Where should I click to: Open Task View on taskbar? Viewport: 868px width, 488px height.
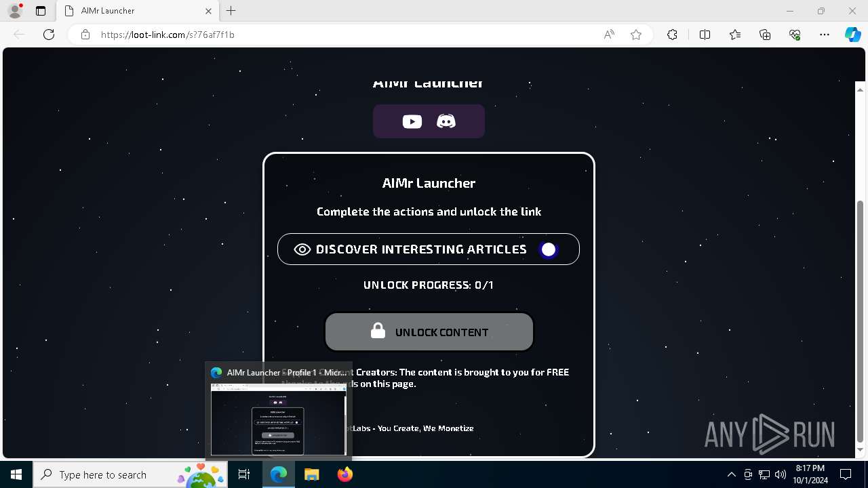245,474
